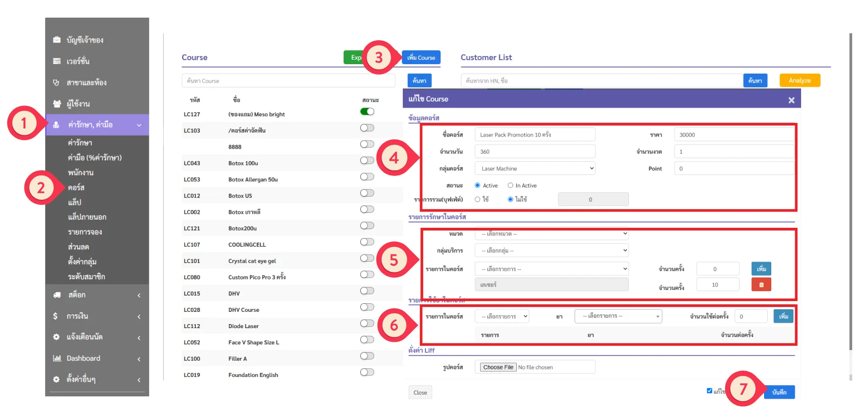Click the การเงิน dollar icon

click(56, 316)
